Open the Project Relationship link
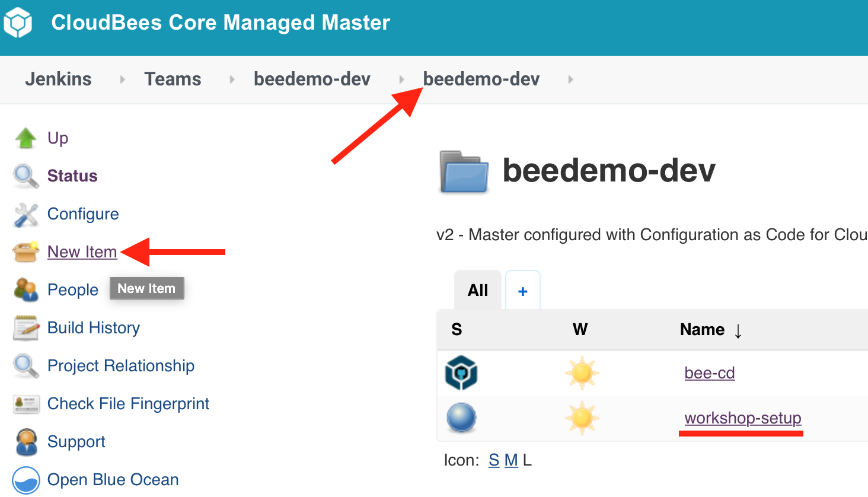 point(121,366)
